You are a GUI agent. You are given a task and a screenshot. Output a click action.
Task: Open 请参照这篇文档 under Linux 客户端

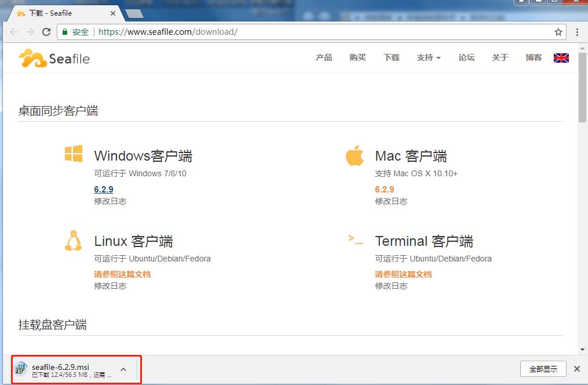coord(122,274)
